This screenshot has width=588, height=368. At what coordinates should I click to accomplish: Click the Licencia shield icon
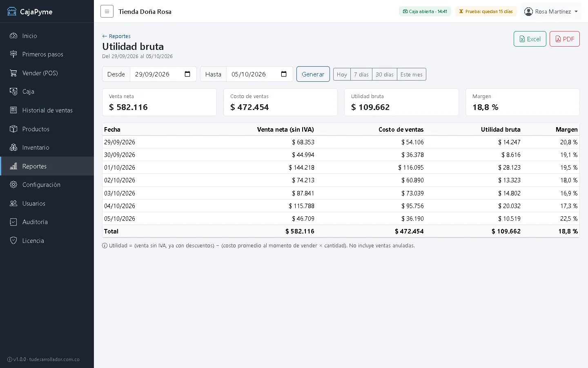pos(13,241)
